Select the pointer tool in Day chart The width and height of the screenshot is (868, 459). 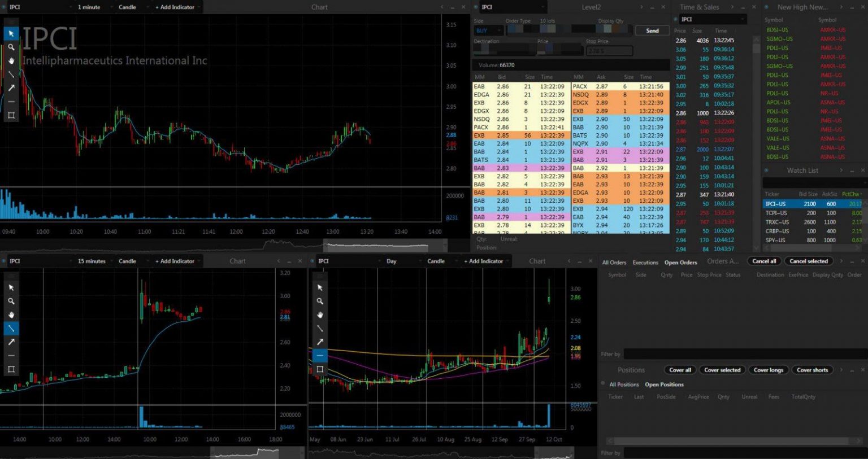coord(320,287)
